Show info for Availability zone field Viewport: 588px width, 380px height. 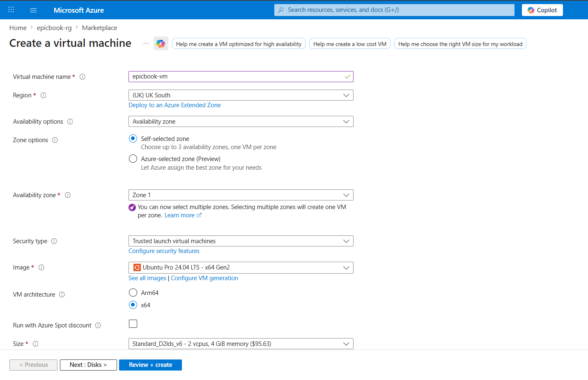point(68,195)
